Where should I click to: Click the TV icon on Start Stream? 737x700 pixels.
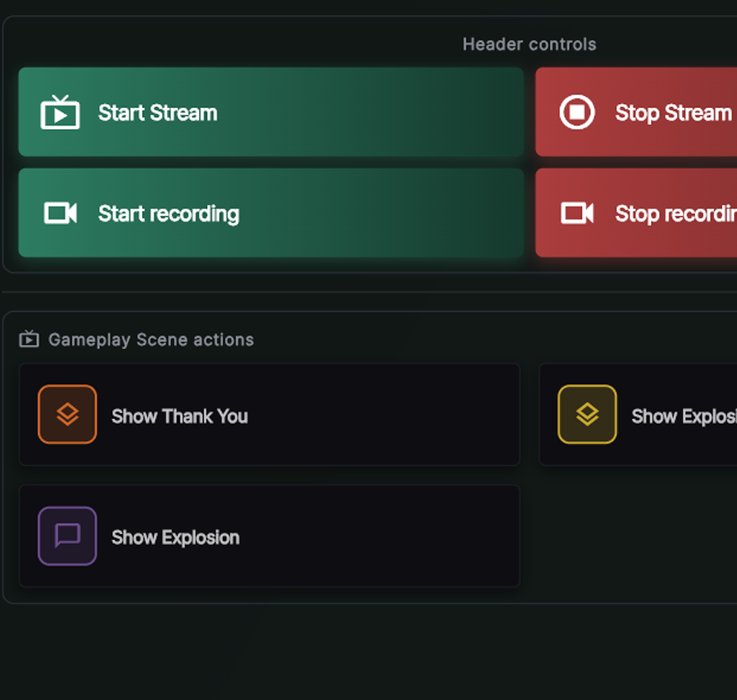(60, 113)
